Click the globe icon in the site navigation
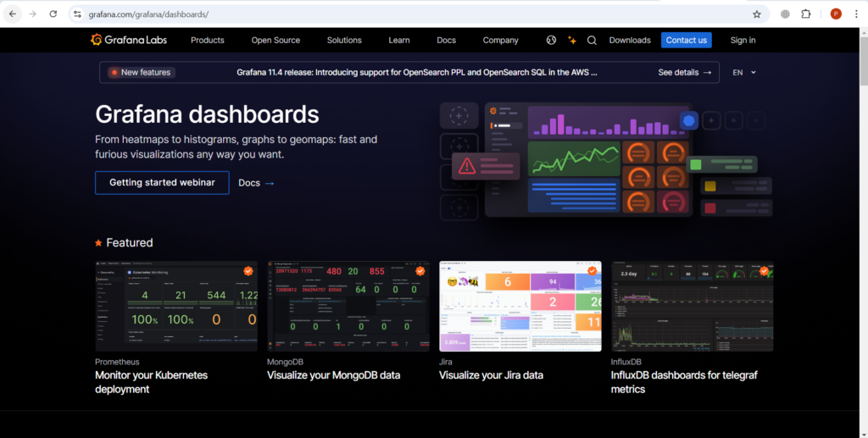The height and width of the screenshot is (438, 868). tap(551, 41)
